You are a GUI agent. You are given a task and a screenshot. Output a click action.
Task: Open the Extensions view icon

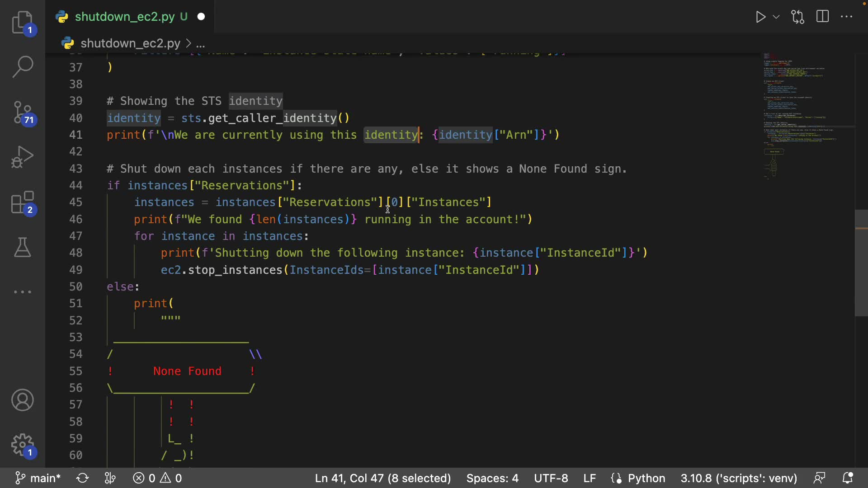coord(22,202)
